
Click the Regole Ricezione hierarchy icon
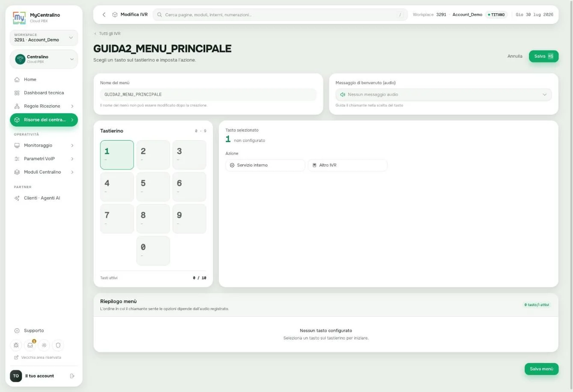click(17, 106)
